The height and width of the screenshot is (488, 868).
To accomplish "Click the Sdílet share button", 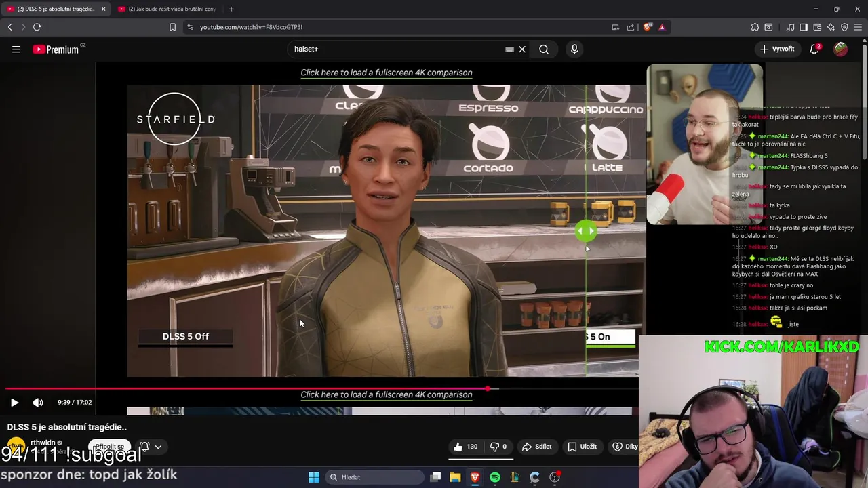I will click(536, 447).
